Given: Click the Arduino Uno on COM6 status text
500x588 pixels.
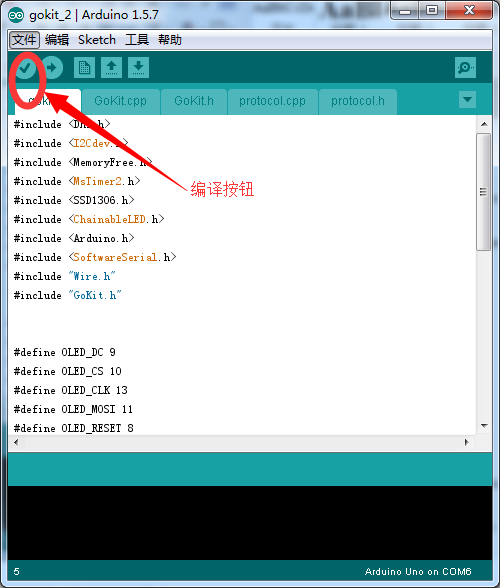Looking at the screenshot, I should pos(418,572).
